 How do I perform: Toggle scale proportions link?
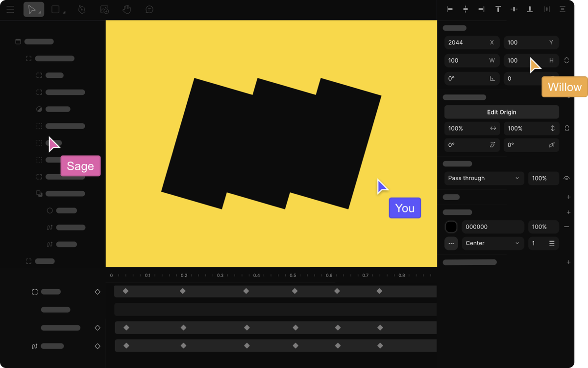pos(566,129)
